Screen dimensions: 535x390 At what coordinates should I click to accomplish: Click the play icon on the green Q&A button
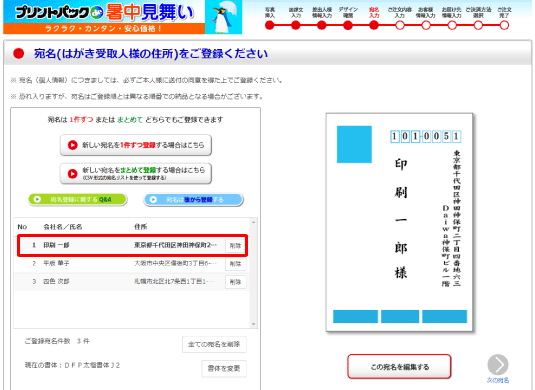coord(38,199)
